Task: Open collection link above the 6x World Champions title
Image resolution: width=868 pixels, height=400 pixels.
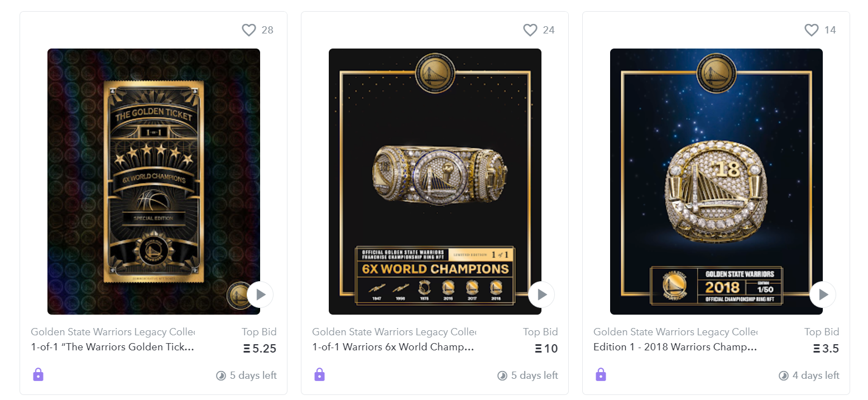Action: pos(394,332)
